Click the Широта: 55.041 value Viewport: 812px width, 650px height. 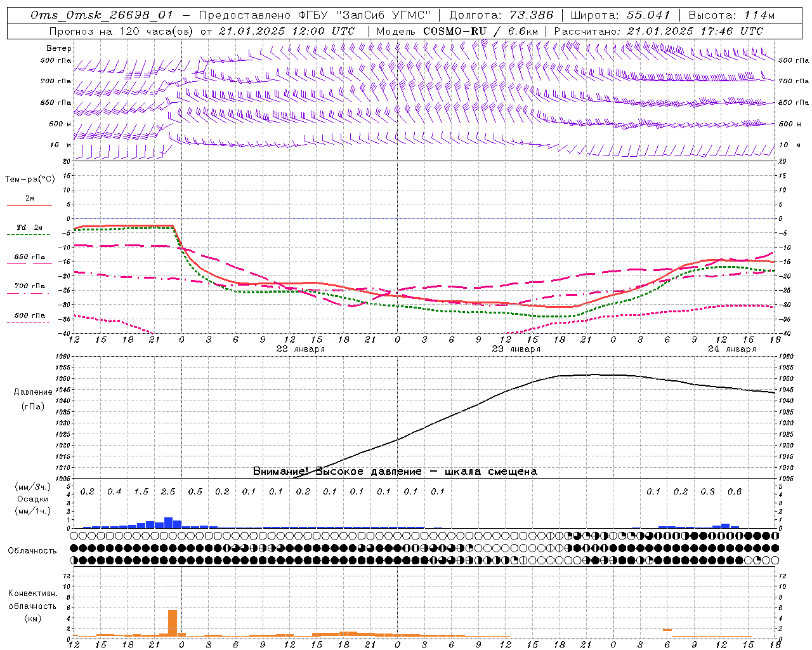[x=620, y=15]
